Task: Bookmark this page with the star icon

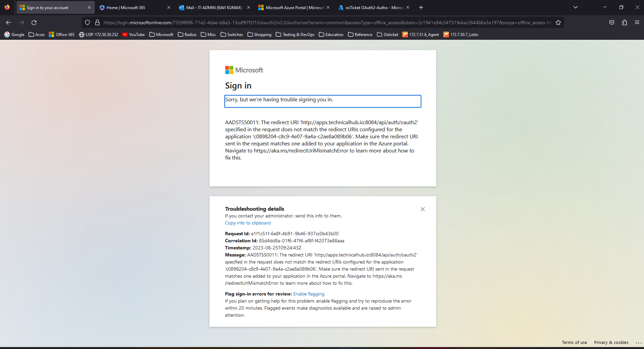Action: [558, 23]
